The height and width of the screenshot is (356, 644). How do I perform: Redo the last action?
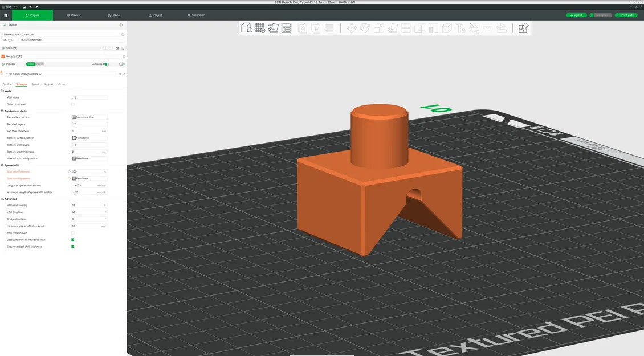pos(36,7)
